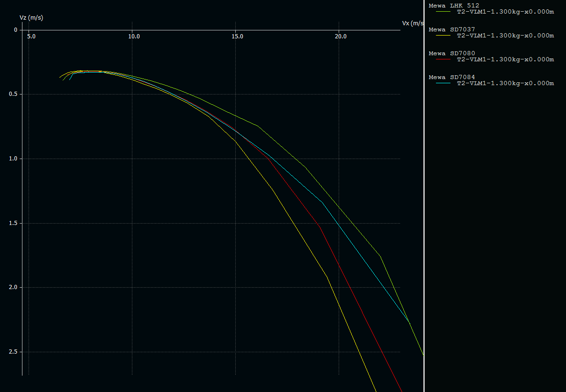Image resolution: width=566 pixels, height=392 pixels.
Task: Click the 15.0 tick label on the Vx axis
Action: click(237, 36)
